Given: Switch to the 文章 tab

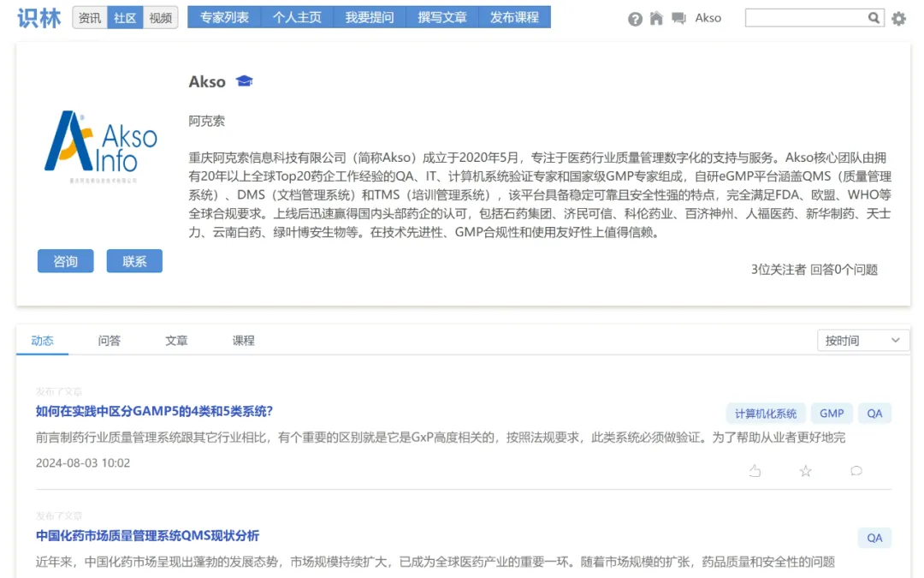Looking at the screenshot, I should (x=176, y=341).
